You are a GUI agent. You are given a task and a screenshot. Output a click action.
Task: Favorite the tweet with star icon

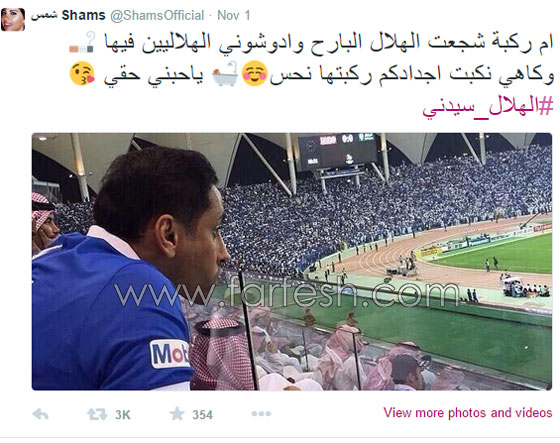tap(176, 414)
